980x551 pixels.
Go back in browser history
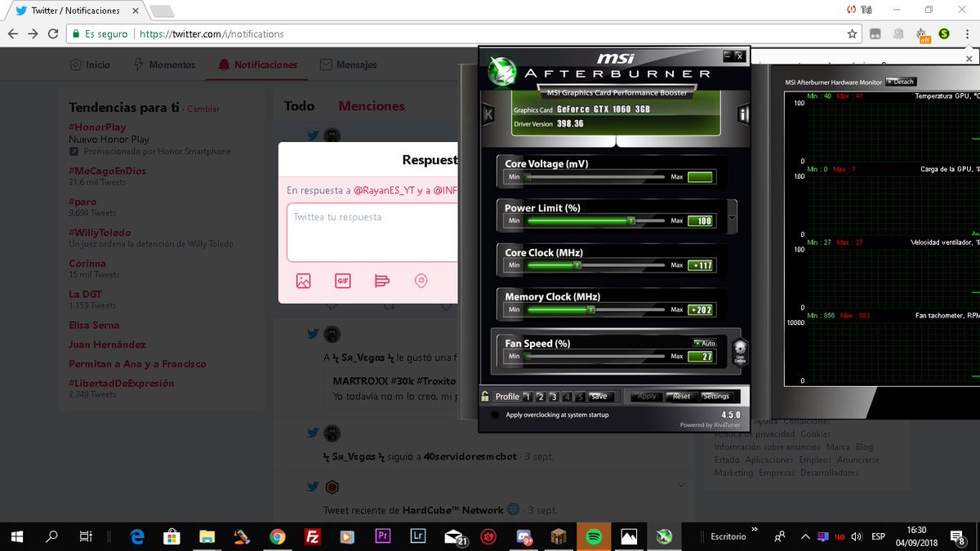coord(13,34)
